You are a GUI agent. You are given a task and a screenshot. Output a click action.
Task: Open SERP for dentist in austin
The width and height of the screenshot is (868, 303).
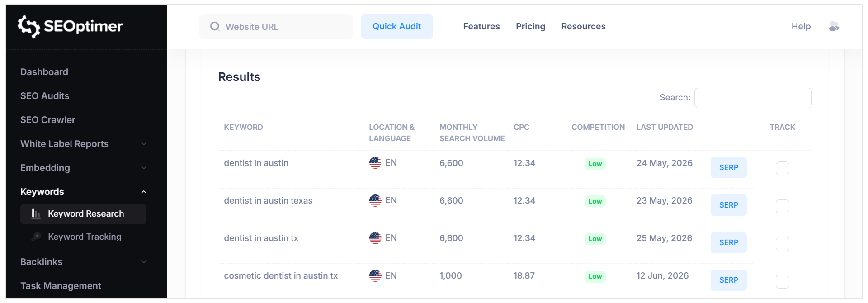pos(729,167)
